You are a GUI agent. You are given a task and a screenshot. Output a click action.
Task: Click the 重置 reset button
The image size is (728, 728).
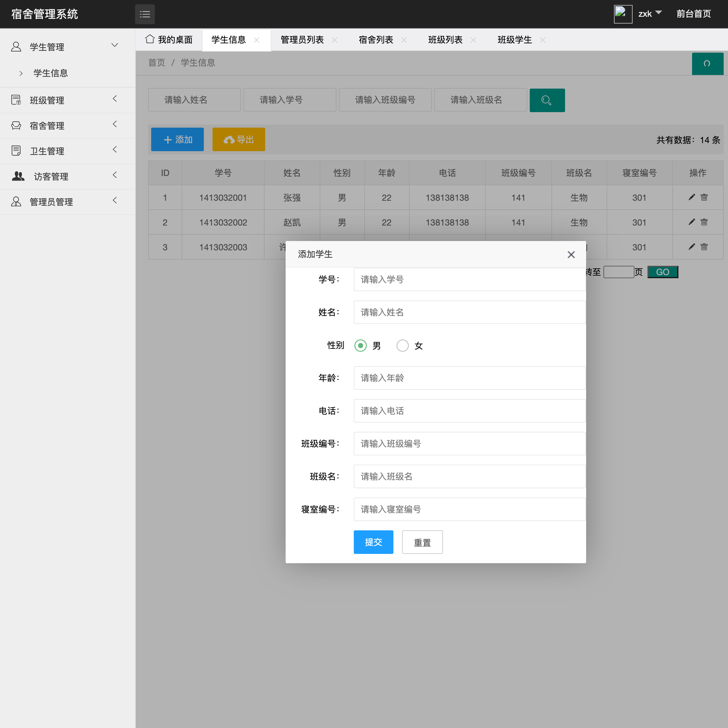(422, 542)
